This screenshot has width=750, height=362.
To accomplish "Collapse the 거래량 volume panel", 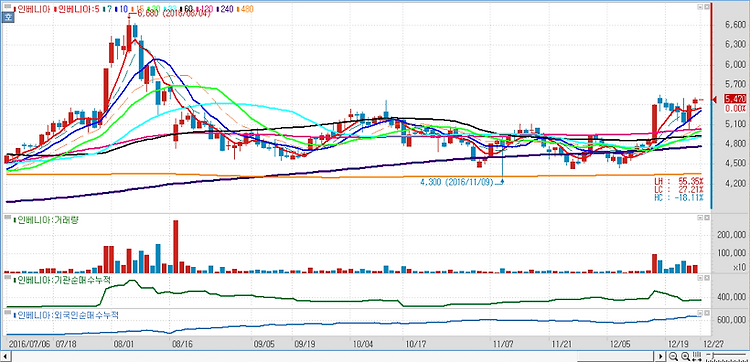I will 699,218.
